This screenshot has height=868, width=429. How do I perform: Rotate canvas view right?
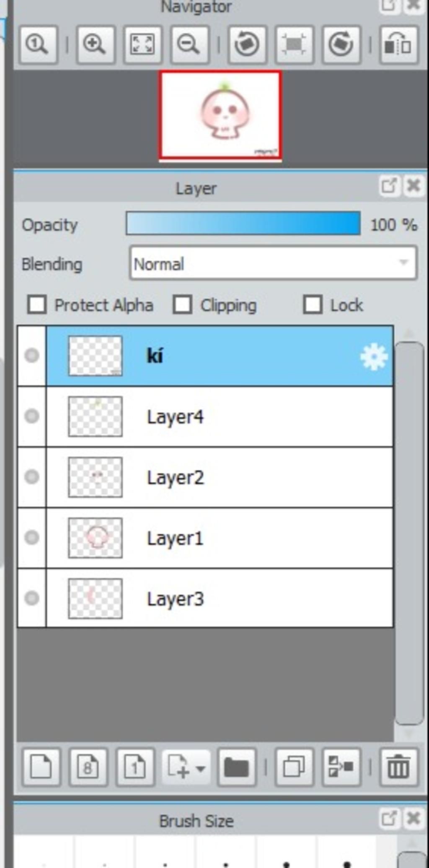coord(341,44)
